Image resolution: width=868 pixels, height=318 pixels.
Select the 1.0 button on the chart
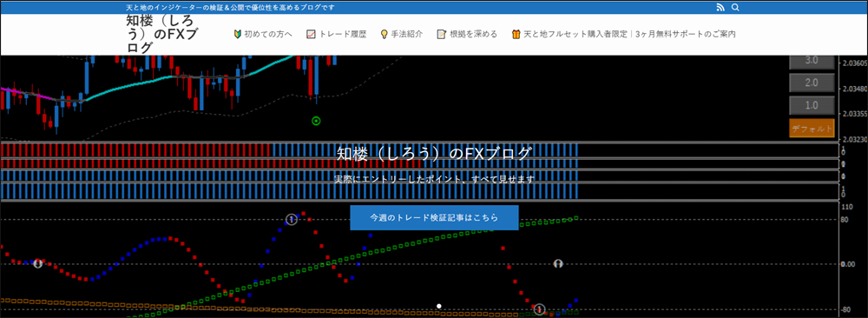tap(812, 105)
